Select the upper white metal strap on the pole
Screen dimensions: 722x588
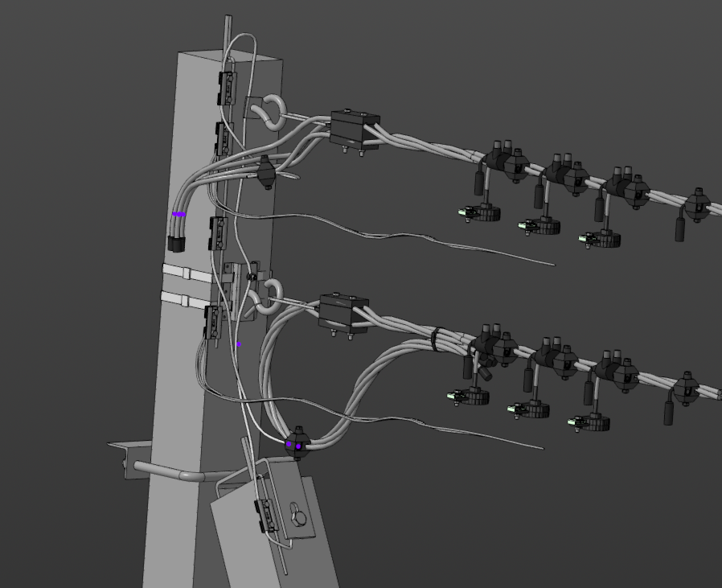pos(188,273)
